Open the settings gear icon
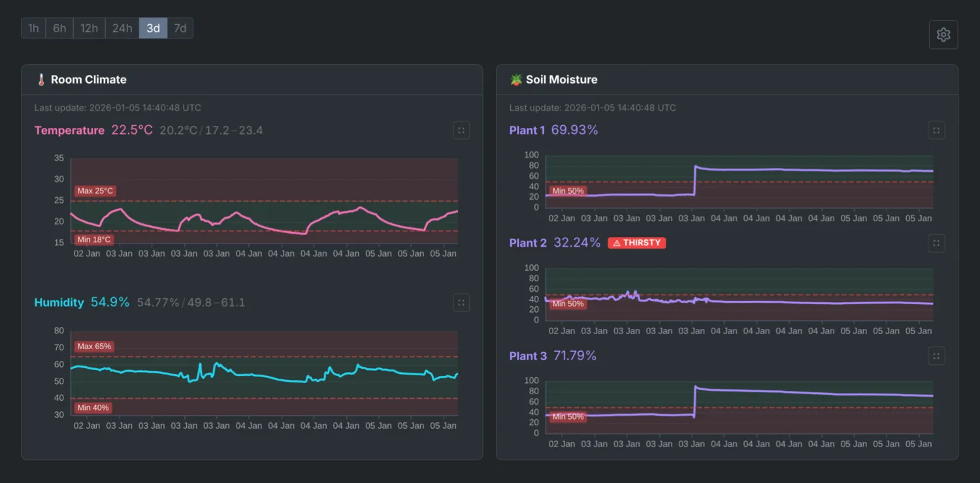This screenshot has height=483, width=980. (943, 34)
